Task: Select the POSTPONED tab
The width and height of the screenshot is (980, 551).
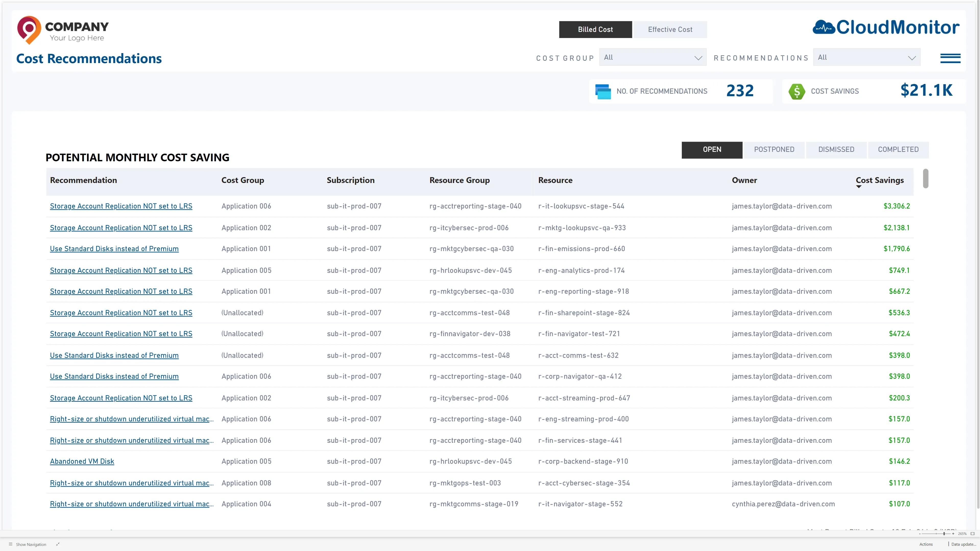Action: [x=774, y=150]
